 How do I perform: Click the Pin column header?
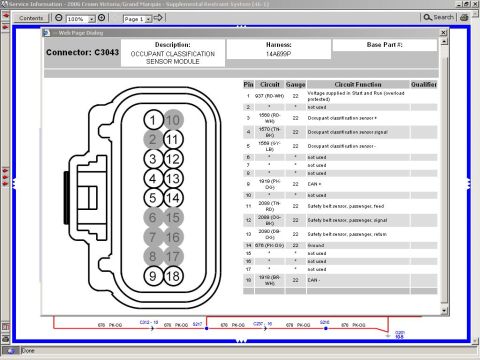248,84
